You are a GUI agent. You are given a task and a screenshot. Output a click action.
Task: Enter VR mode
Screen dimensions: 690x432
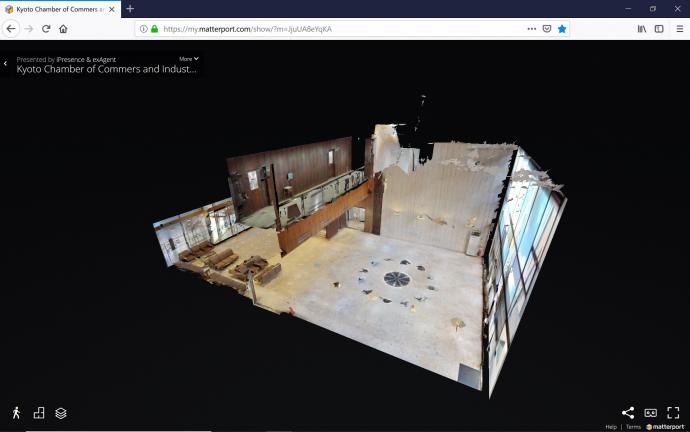pyautogui.click(x=650, y=412)
